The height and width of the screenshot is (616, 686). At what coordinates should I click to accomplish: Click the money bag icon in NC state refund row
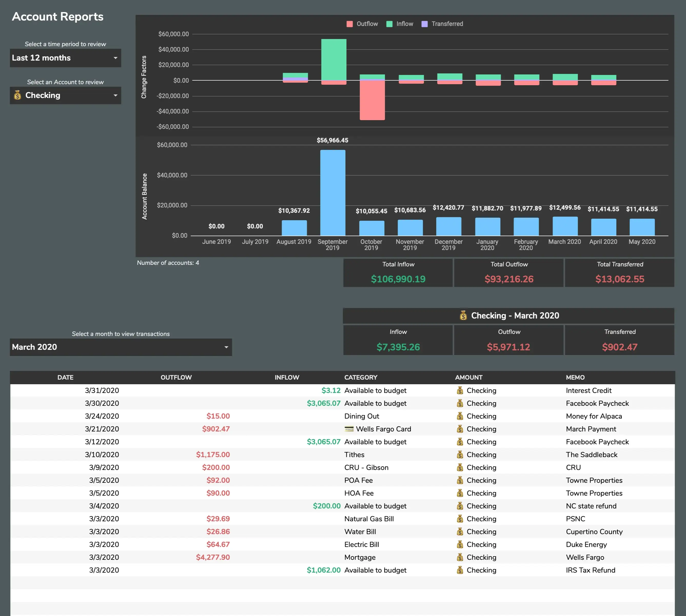(460, 506)
